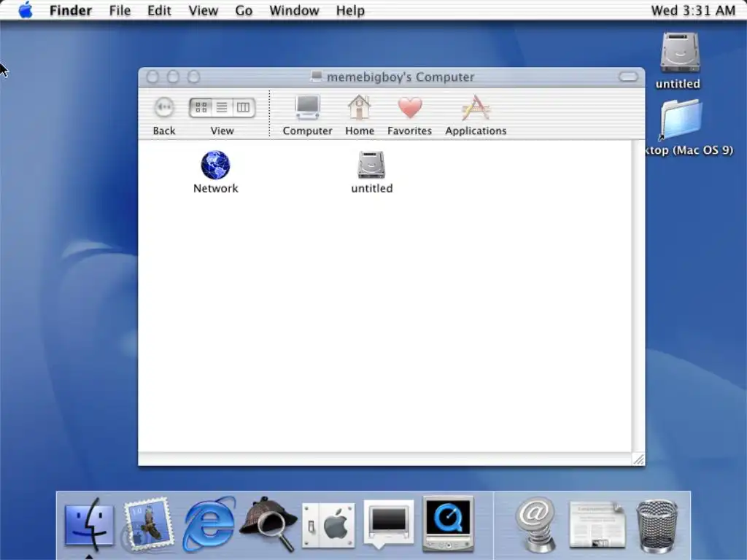Open the File menu

point(120,10)
